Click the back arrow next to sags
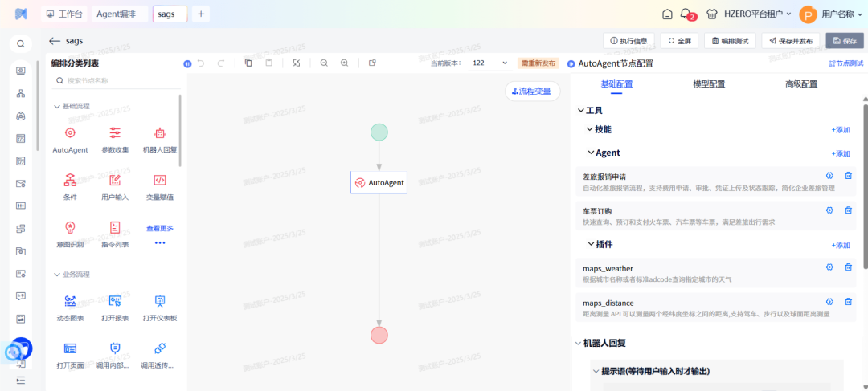 tap(55, 41)
